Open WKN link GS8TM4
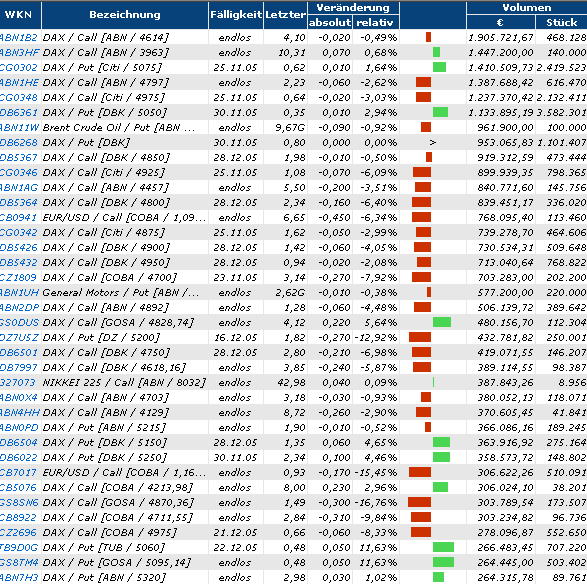Screen dimensions: 587x584 [19, 562]
